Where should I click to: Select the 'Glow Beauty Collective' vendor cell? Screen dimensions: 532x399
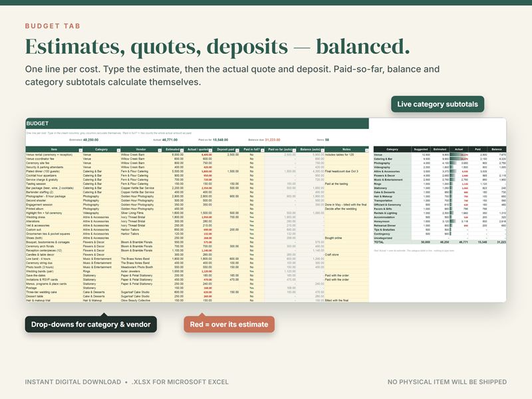coord(141,301)
